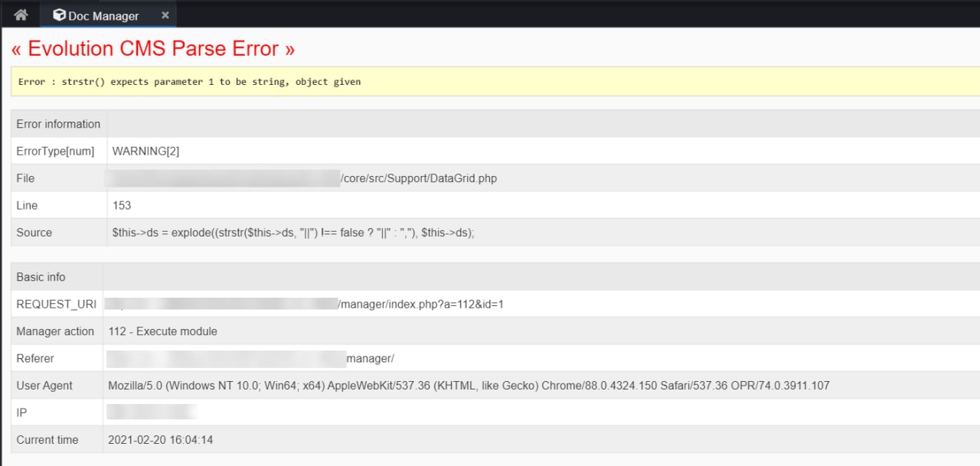Select the /core/src/Support/DataGrid.php path
The width and height of the screenshot is (980, 466).
[419, 178]
